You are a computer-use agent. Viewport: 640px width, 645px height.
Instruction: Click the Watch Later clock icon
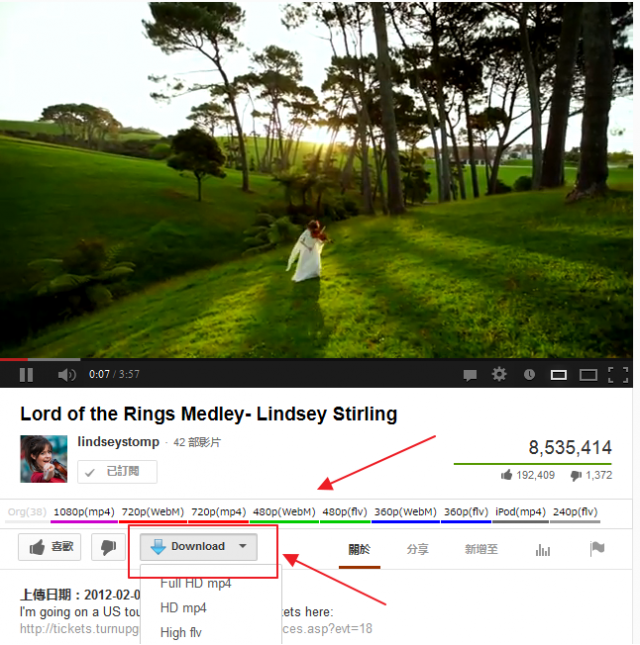pyautogui.click(x=529, y=374)
